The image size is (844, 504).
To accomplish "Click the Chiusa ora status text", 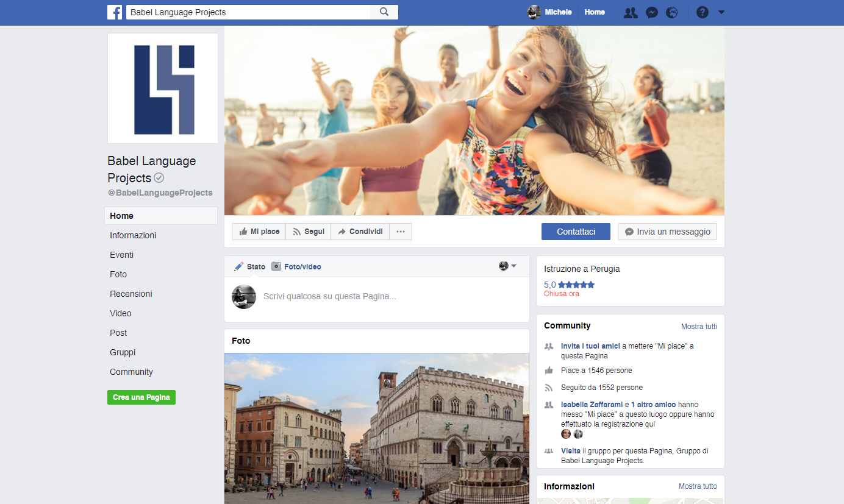I will tap(562, 294).
